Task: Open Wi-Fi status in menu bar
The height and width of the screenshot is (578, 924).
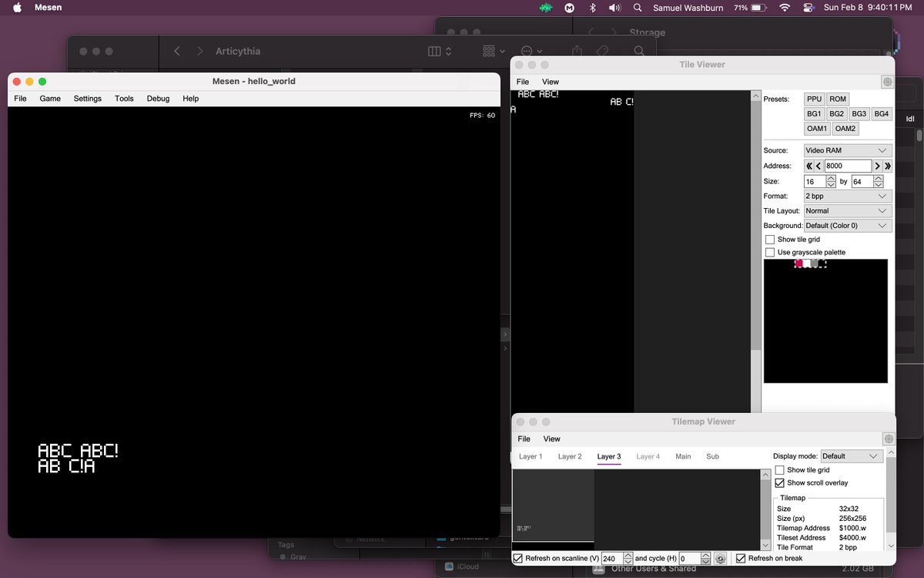Action: coord(785,8)
